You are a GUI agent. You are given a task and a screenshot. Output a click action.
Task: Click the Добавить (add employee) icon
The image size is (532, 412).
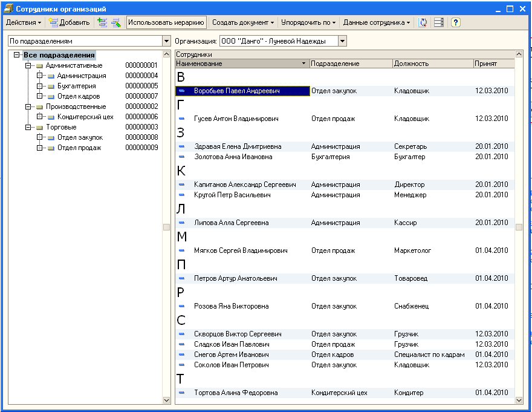tap(54, 22)
